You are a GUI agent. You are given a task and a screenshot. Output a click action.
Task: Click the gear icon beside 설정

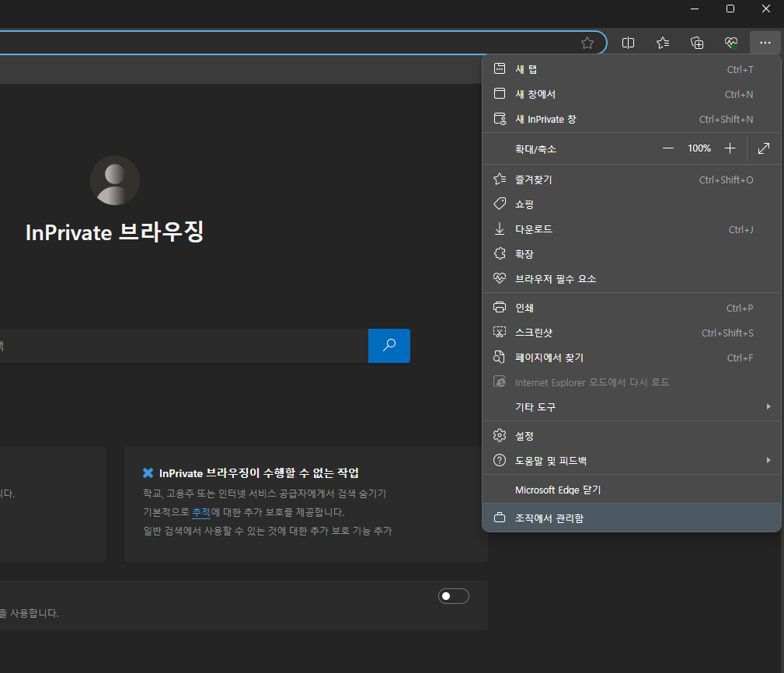pyautogui.click(x=500, y=435)
